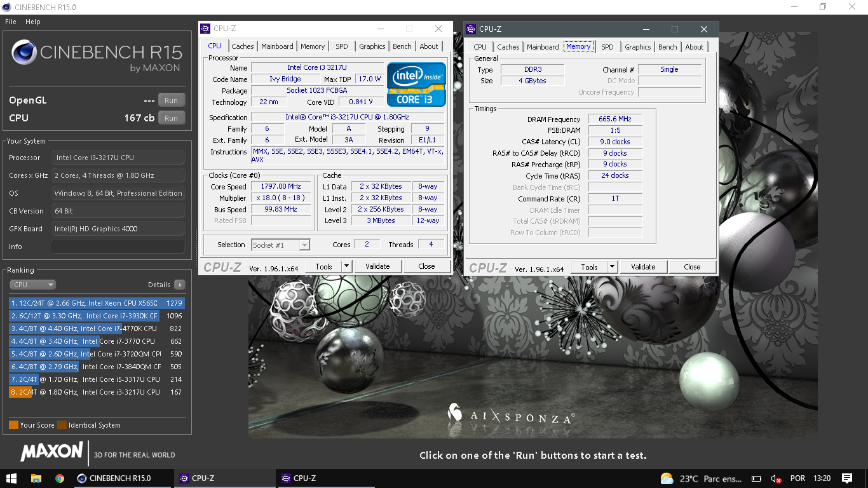Select ranking row Core i7-4770K
This screenshot has height=488, width=868.
tap(97, 329)
